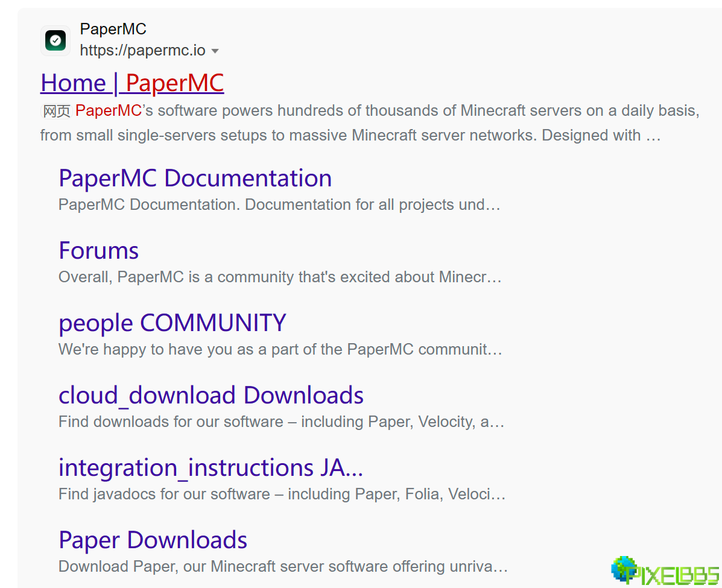Open the people COMMUNITY sitelink
722x588 pixels.
pyautogui.click(x=173, y=323)
